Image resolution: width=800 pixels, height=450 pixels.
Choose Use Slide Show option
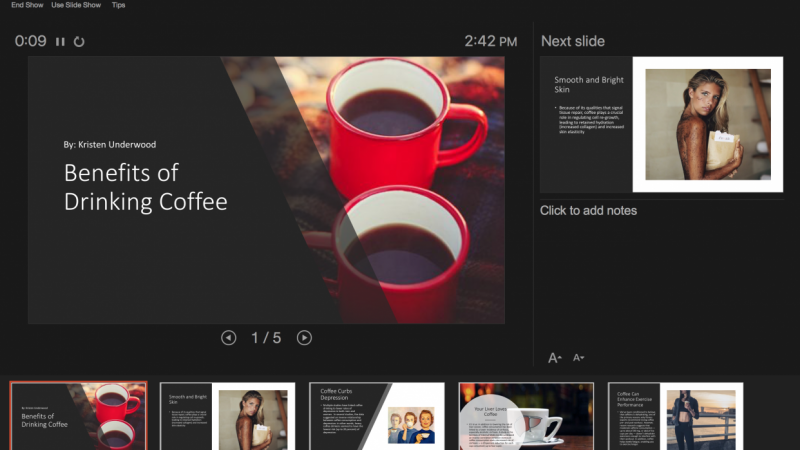click(x=76, y=5)
